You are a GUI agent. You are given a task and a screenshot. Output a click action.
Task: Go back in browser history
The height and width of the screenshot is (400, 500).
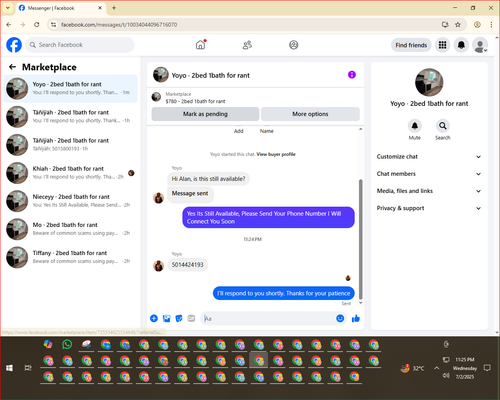tap(9, 24)
